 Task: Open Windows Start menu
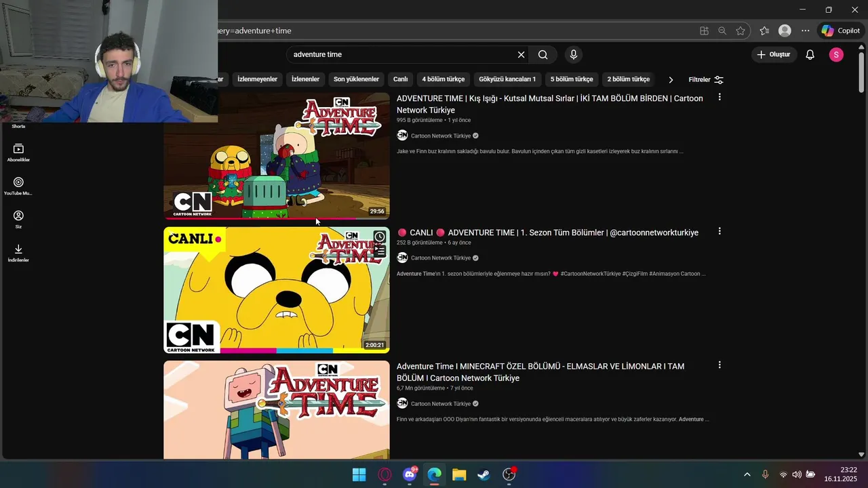pyautogui.click(x=359, y=474)
